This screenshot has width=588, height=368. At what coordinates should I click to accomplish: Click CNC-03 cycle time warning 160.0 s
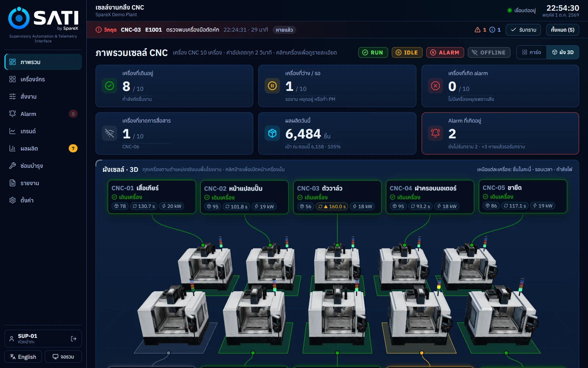point(332,206)
